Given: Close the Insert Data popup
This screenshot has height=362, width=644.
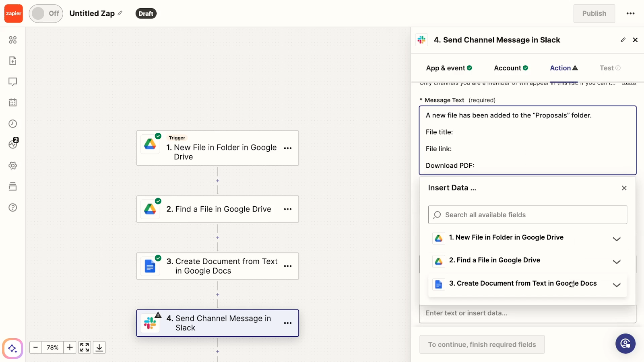Looking at the screenshot, I should [624, 188].
